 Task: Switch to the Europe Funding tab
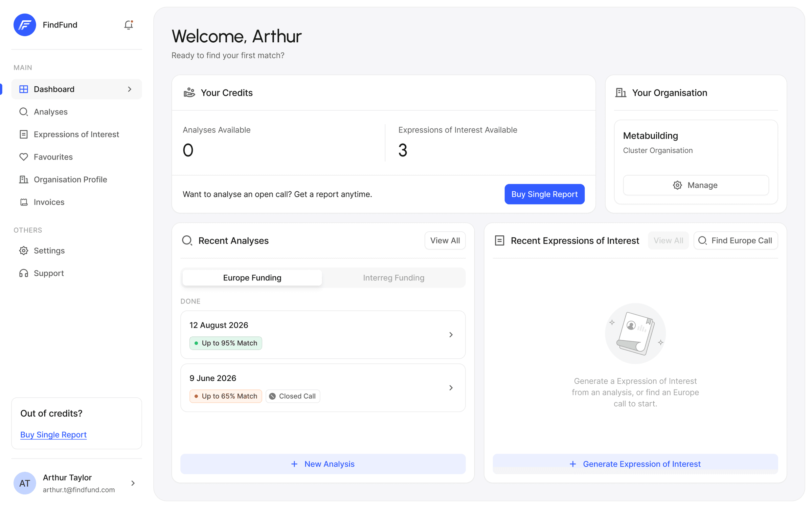click(252, 278)
